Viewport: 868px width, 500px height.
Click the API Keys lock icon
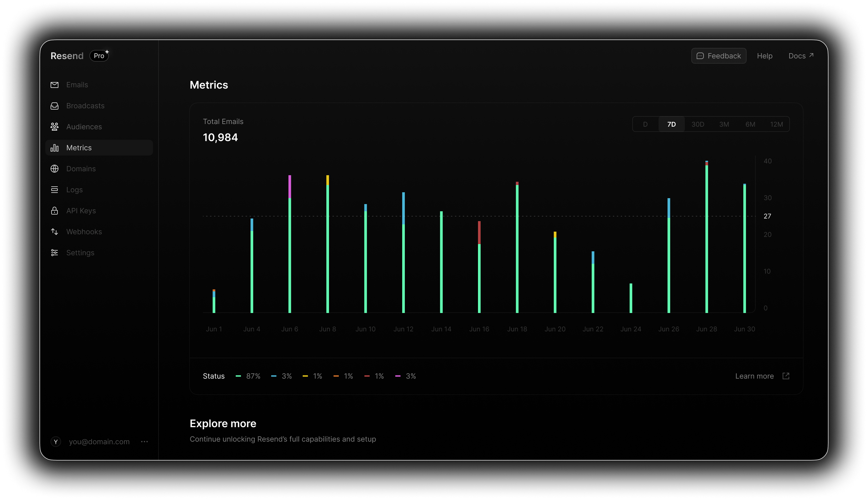click(55, 210)
